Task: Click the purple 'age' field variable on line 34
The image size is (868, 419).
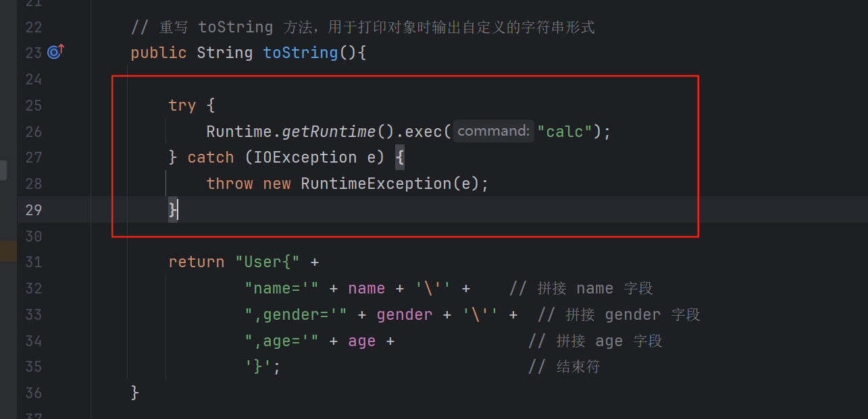Action: pos(362,341)
